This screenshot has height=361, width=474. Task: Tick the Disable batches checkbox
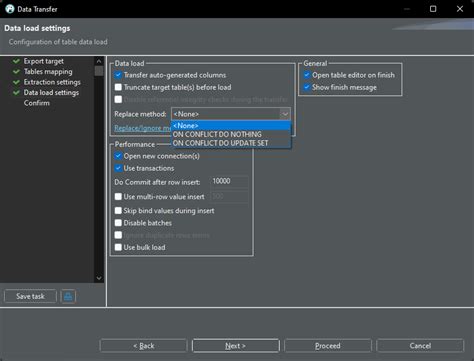click(x=118, y=223)
